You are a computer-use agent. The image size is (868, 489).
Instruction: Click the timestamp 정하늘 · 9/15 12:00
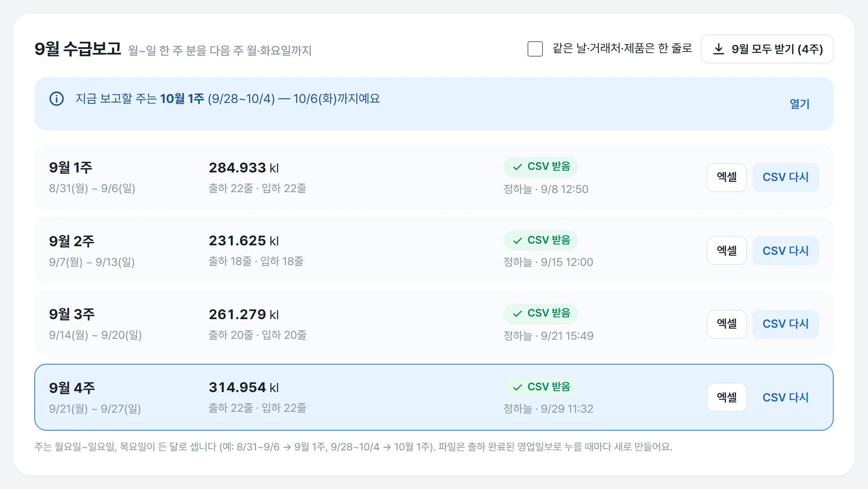[x=548, y=262]
